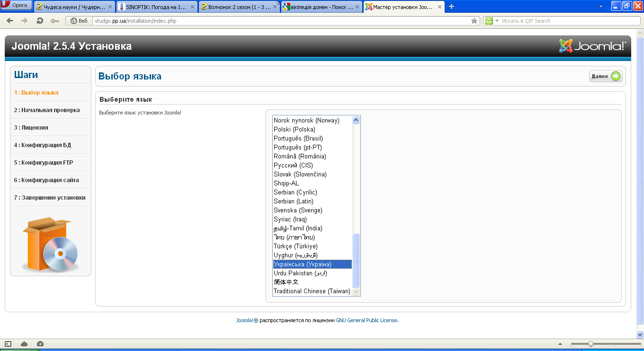Open the GNU General Public License link
644x351 pixels.
tap(367, 320)
